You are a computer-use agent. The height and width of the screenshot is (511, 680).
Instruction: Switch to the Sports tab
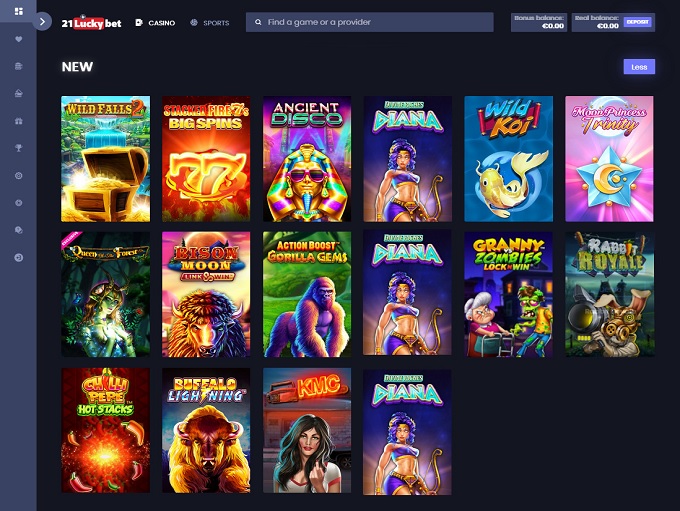tap(209, 22)
